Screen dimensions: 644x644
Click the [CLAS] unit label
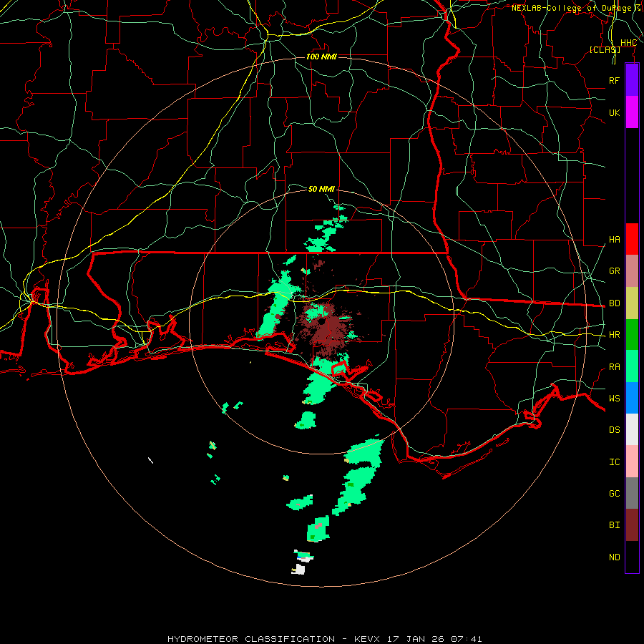(605, 49)
